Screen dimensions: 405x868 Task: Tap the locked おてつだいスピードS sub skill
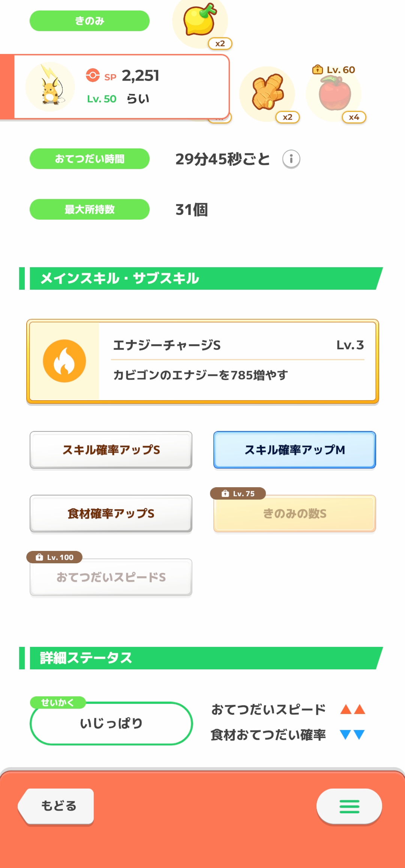pos(111,577)
